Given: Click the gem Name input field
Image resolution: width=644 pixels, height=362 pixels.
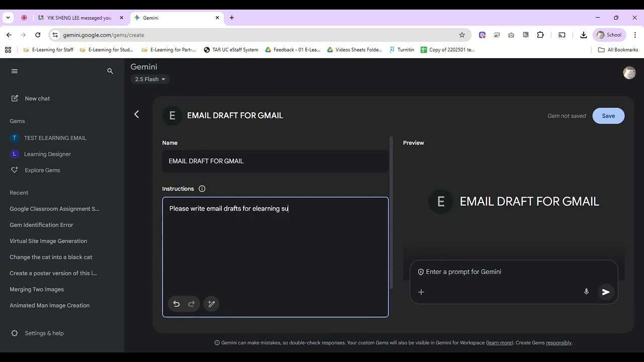Looking at the screenshot, I should [x=275, y=161].
